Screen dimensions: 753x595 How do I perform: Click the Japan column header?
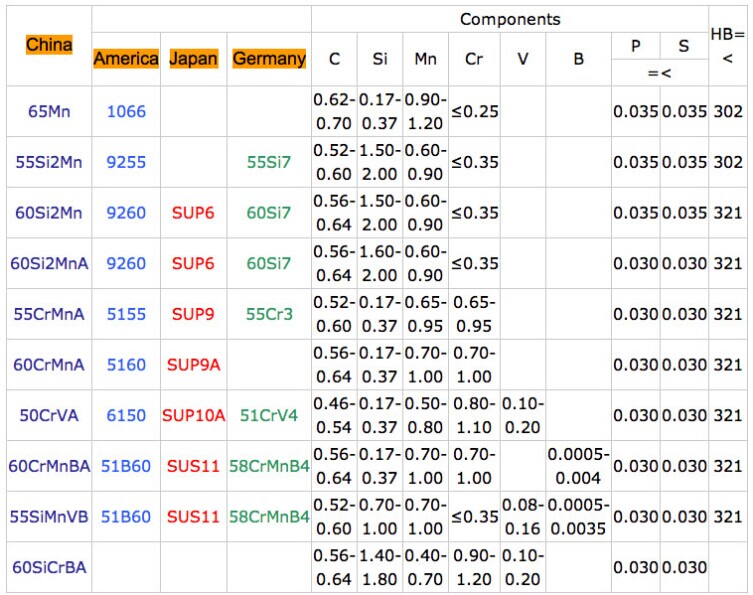point(193,59)
